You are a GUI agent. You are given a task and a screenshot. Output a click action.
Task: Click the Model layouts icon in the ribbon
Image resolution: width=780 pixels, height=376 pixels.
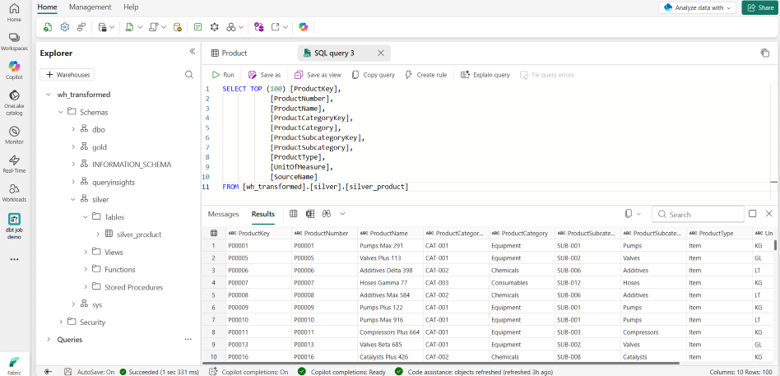click(x=231, y=27)
